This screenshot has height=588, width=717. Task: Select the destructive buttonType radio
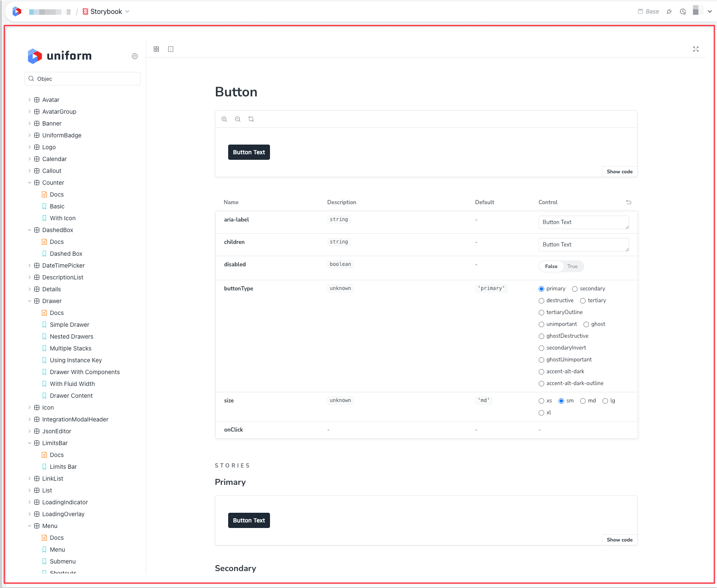541,301
